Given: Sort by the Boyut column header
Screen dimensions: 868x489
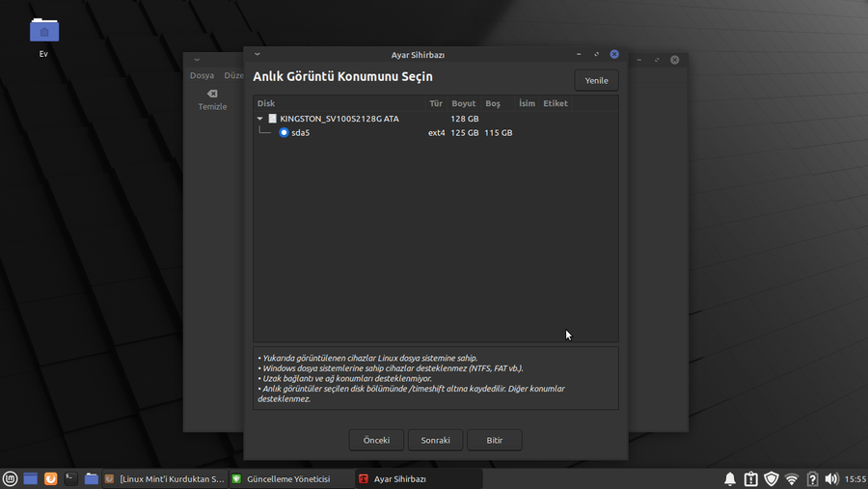Looking at the screenshot, I should pyautogui.click(x=463, y=103).
